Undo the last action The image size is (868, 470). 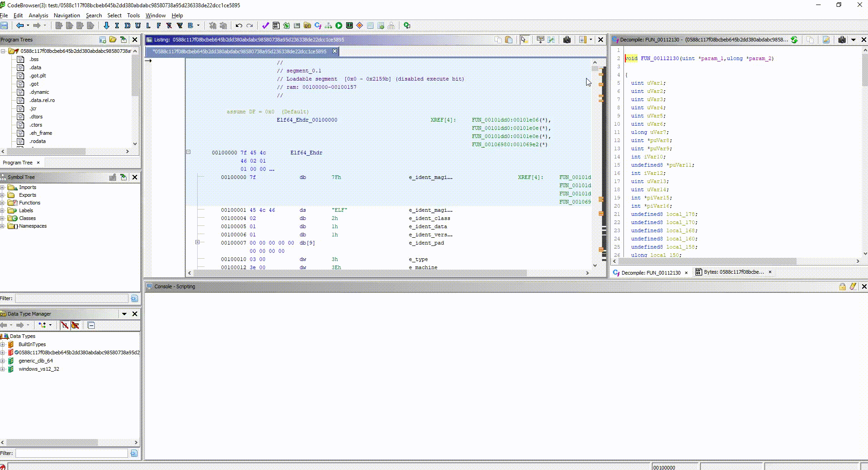click(239, 26)
